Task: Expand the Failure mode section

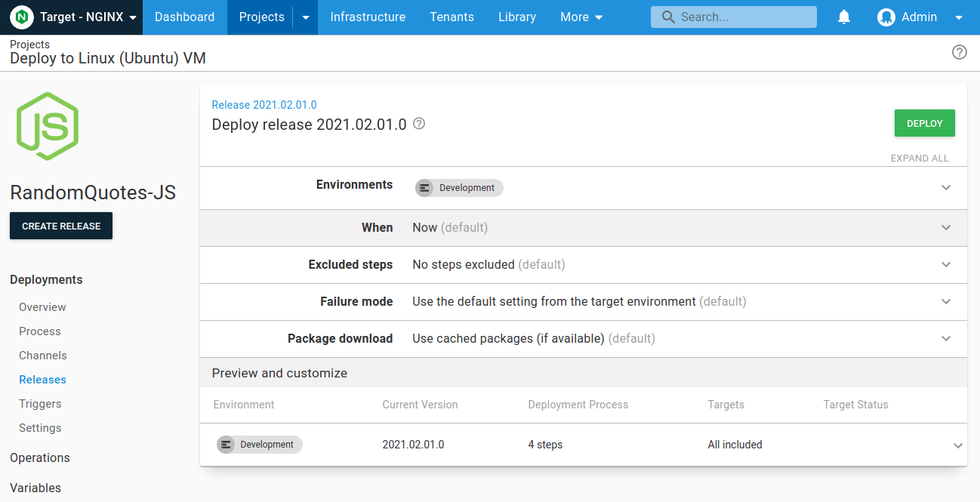Action: click(x=946, y=301)
